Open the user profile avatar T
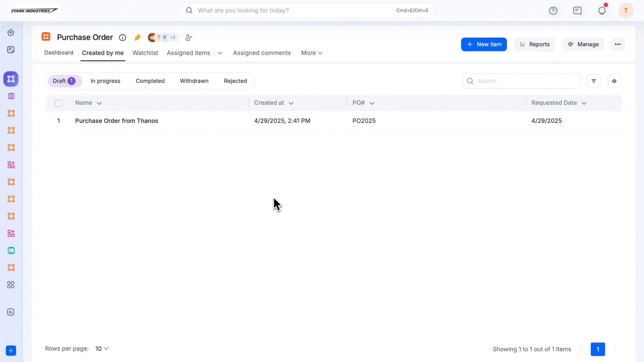The width and height of the screenshot is (644, 362). (x=626, y=11)
